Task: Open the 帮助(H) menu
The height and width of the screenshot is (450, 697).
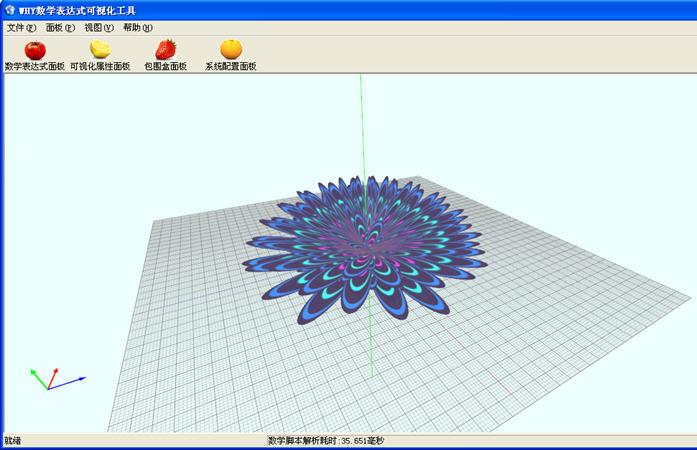Action: pos(138,28)
